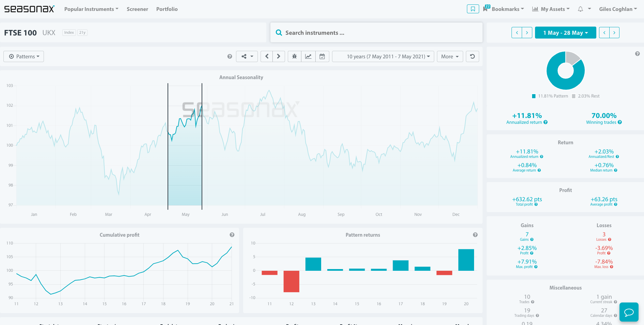Shift pattern start date earlier
Screen dimensions: 644x325
(517, 33)
